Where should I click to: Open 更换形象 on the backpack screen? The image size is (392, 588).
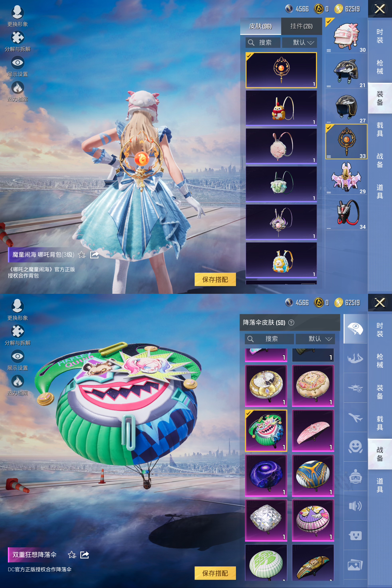[x=18, y=16]
